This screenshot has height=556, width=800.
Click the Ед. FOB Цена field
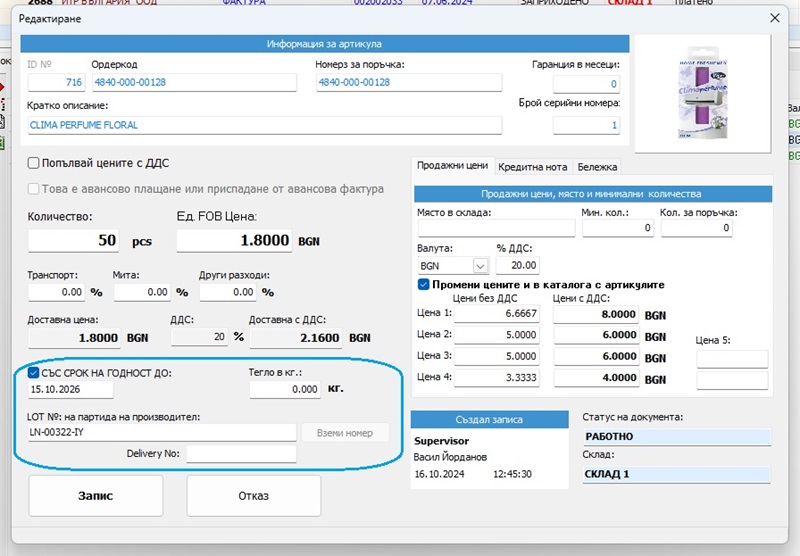(x=235, y=240)
